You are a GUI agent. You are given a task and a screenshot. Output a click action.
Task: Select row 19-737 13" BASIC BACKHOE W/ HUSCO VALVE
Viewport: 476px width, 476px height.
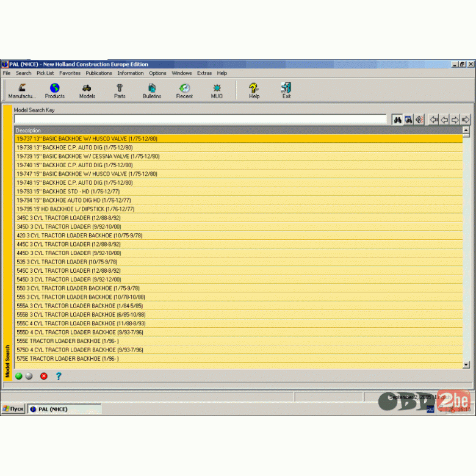click(238, 139)
